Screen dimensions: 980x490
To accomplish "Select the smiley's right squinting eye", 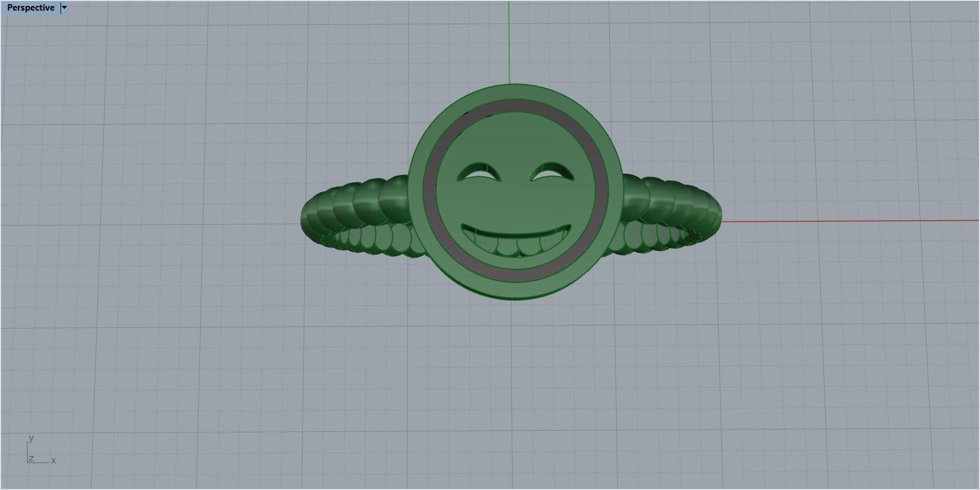I will coord(552,172).
